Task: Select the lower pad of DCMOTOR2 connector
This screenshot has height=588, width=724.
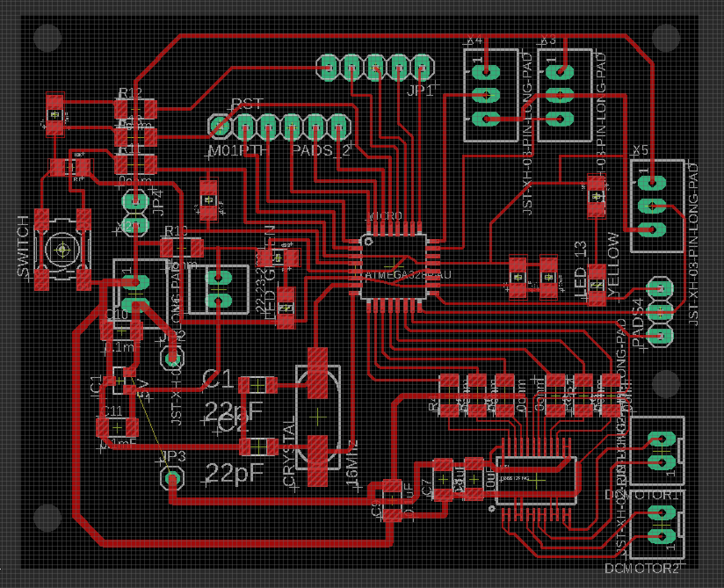Action: tap(661, 536)
